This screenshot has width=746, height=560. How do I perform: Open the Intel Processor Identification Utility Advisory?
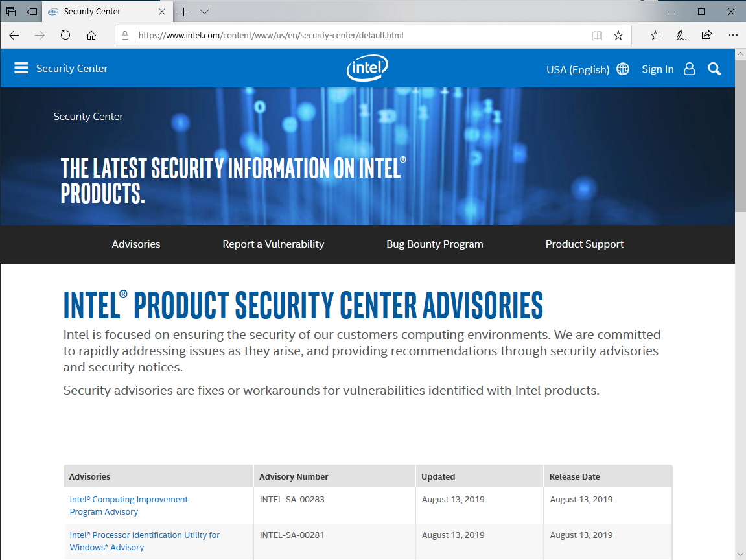pos(144,541)
